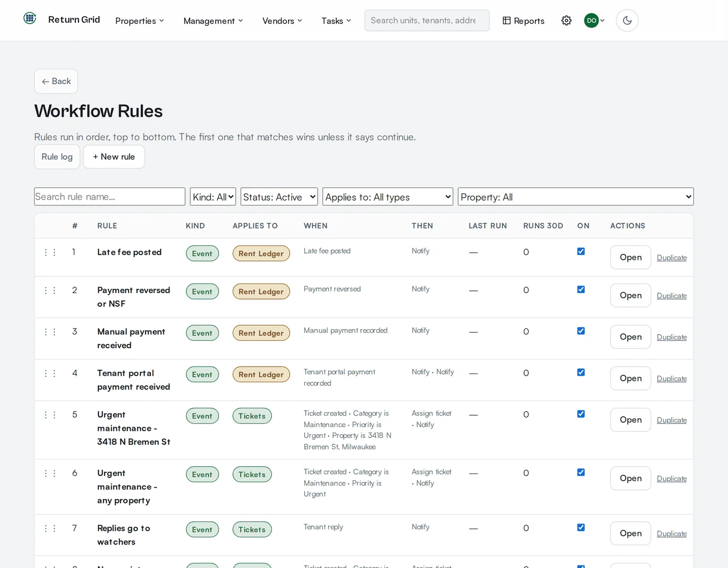Viewport: 728px width, 568px height.
Task: Create a New rule
Action: click(x=114, y=157)
